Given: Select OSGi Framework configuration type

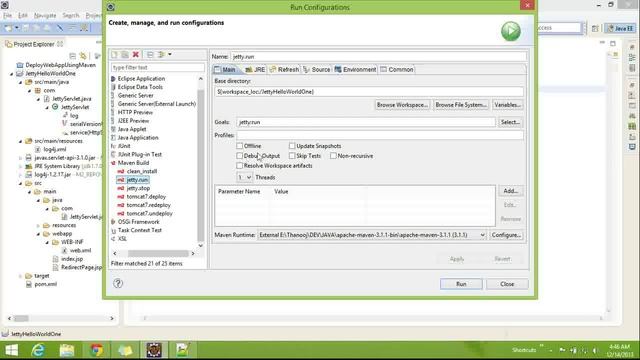Looking at the screenshot, I should tap(138, 222).
